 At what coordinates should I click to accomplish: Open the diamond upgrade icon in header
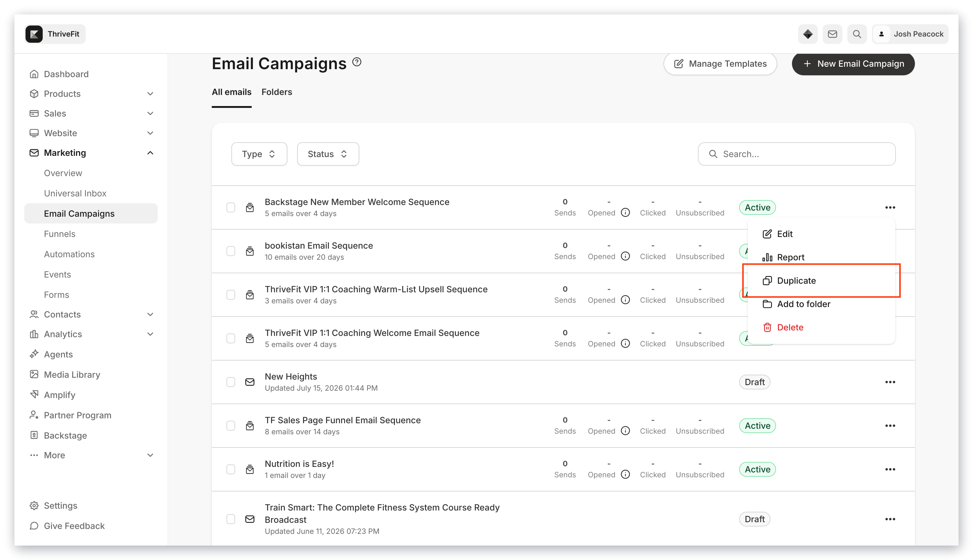807,34
